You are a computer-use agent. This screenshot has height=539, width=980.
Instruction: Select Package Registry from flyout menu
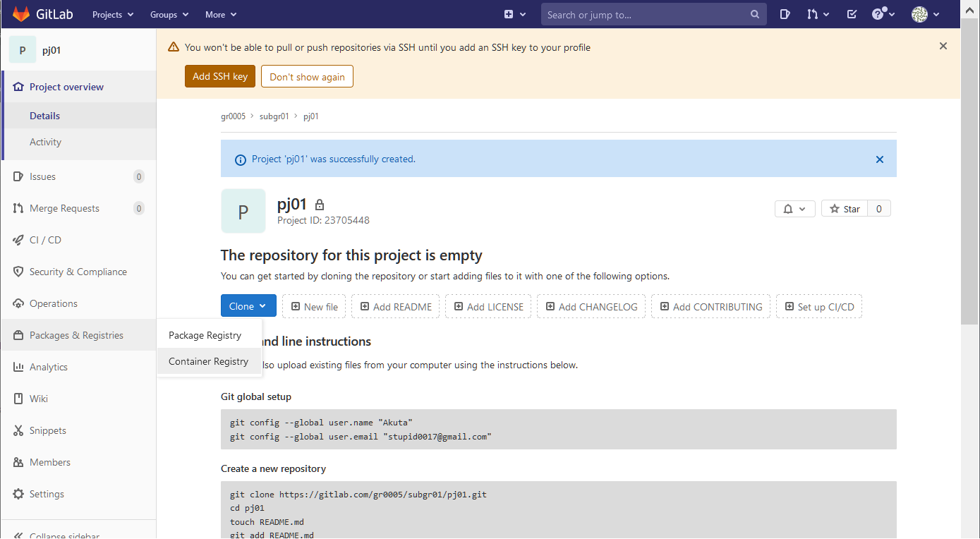coord(210,335)
